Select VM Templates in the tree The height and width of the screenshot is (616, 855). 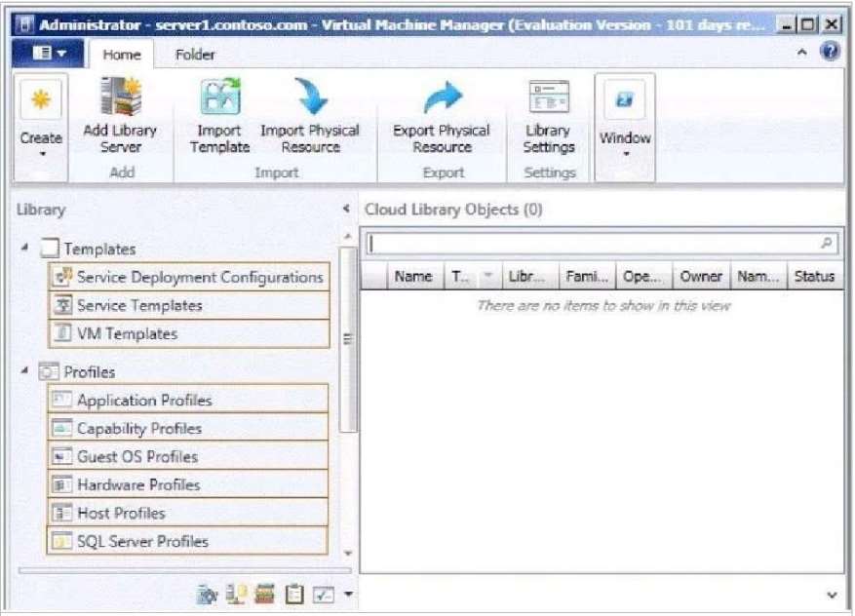pyautogui.click(x=189, y=333)
